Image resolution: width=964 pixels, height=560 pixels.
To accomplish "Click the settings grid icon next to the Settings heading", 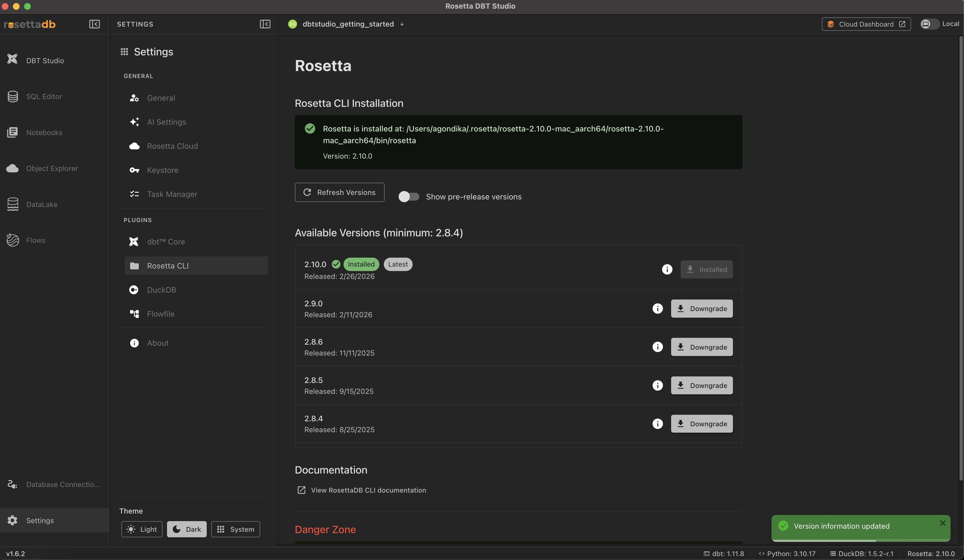I will pos(124,52).
